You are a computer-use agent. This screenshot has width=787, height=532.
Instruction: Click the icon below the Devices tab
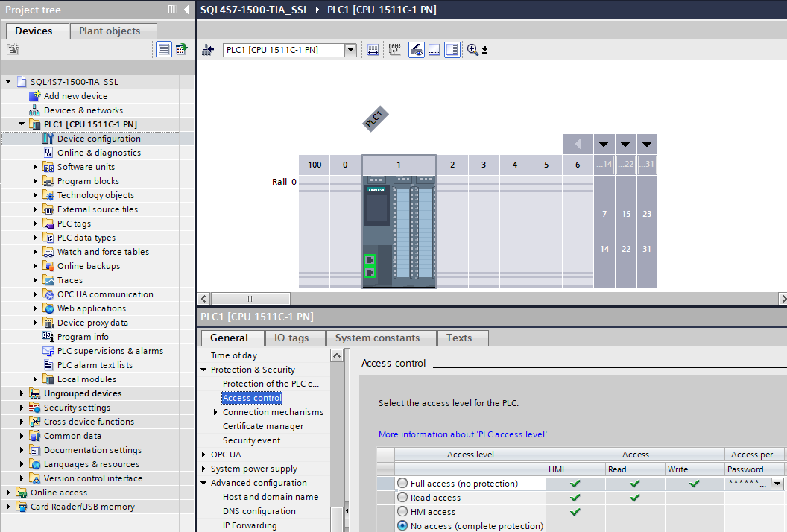13,49
